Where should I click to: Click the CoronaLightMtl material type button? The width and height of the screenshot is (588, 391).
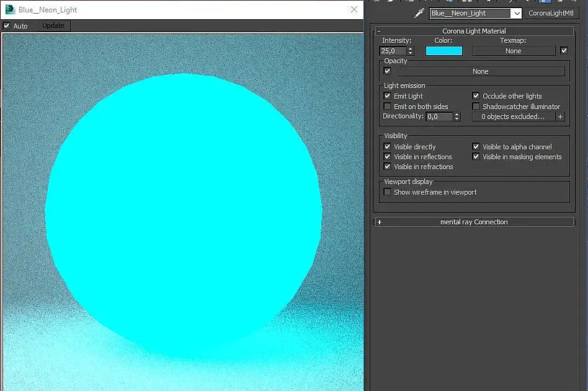[x=551, y=13]
